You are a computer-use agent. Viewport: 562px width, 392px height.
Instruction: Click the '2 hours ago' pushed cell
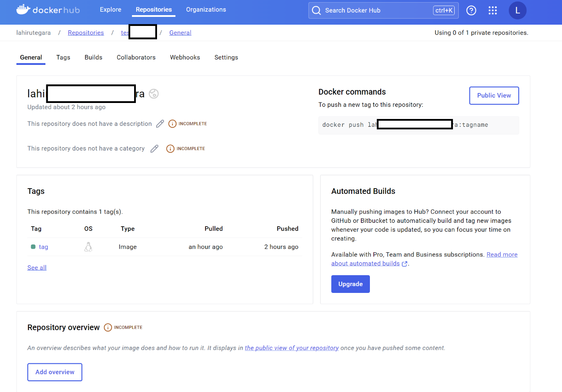point(281,247)
